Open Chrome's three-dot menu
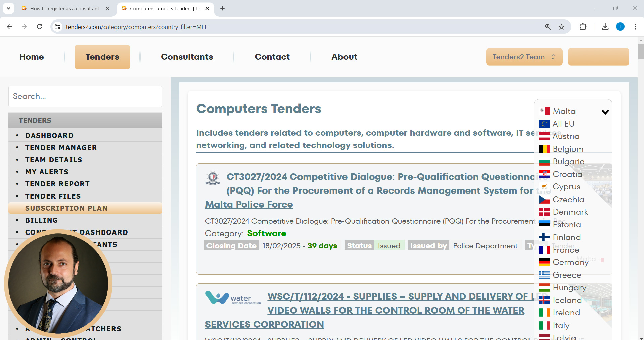The width and height of the screenshot is (644, 340). click(635, 27)
